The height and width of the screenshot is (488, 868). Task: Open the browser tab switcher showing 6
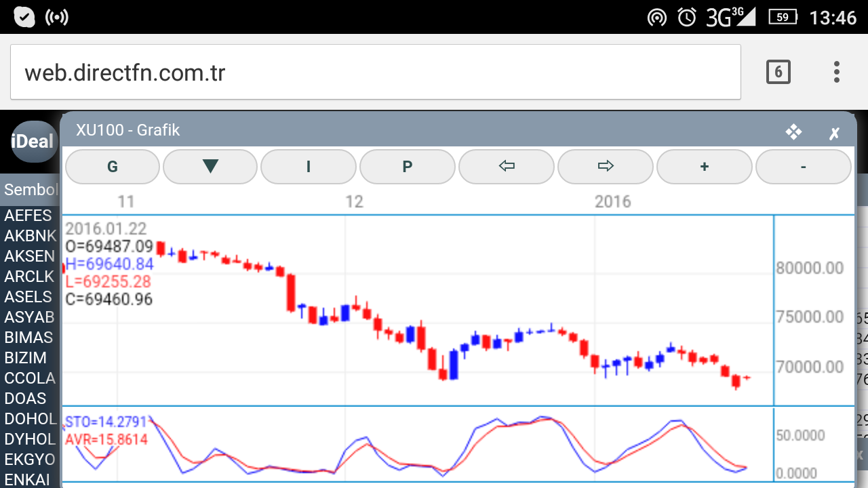778,72
